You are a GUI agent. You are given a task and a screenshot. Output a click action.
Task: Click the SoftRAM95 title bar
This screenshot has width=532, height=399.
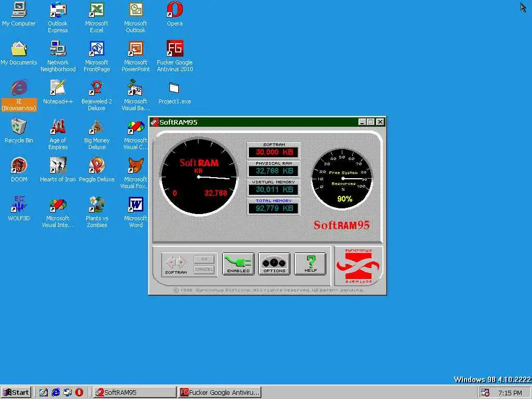click(x=255, y=122)
